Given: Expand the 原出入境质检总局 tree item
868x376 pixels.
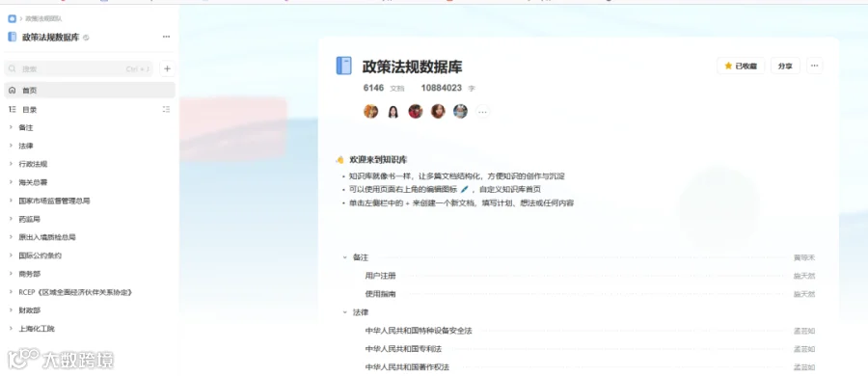Looking at the screenshot, I should coord(11,237).
